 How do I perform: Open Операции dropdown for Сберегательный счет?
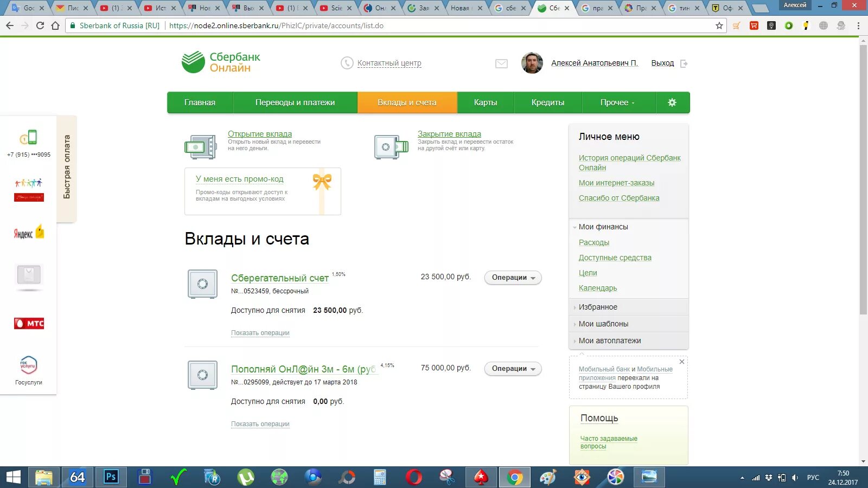click(x=513, y=278)
